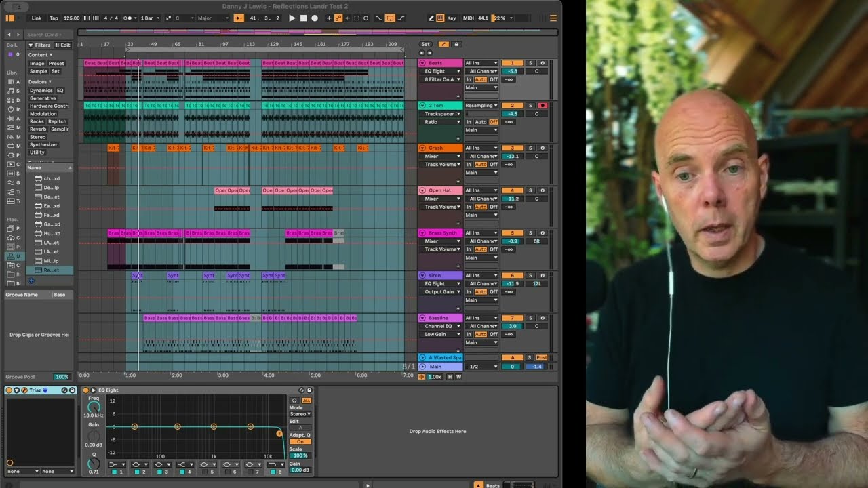Click the Groove Pool 100% amount

(x=62, y=377)
